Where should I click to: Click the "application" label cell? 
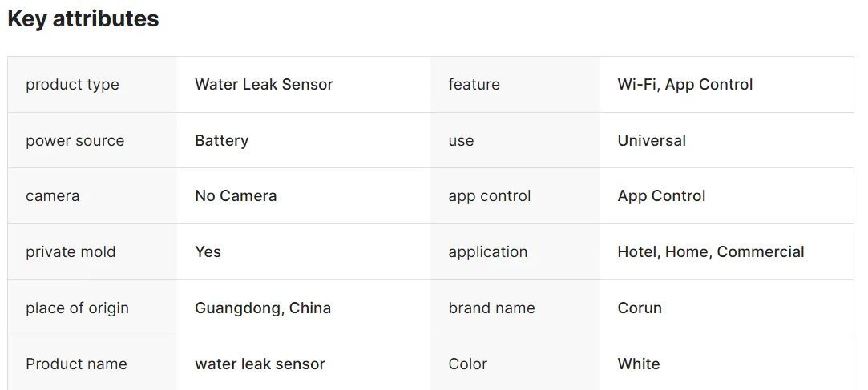tap(488, 252)
